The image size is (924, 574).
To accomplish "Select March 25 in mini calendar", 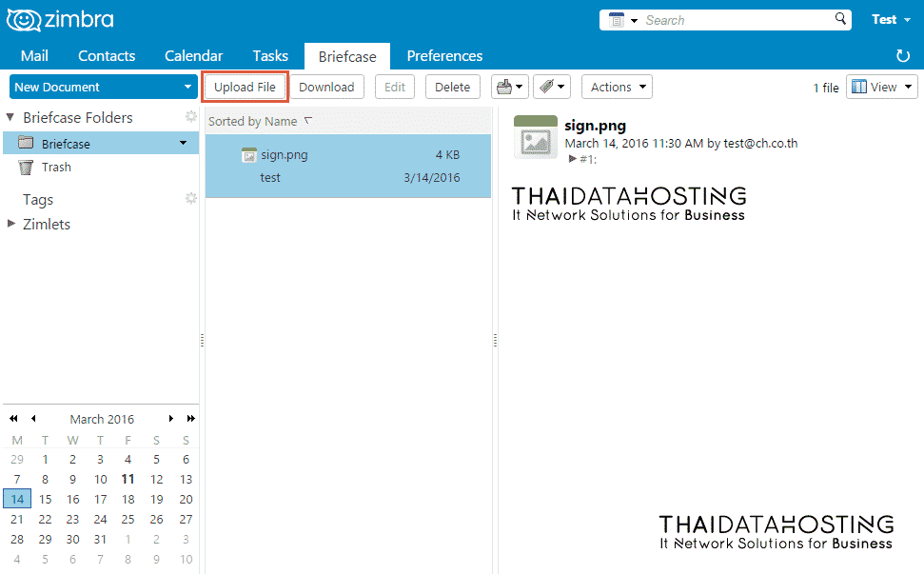I will pos(128,519).
